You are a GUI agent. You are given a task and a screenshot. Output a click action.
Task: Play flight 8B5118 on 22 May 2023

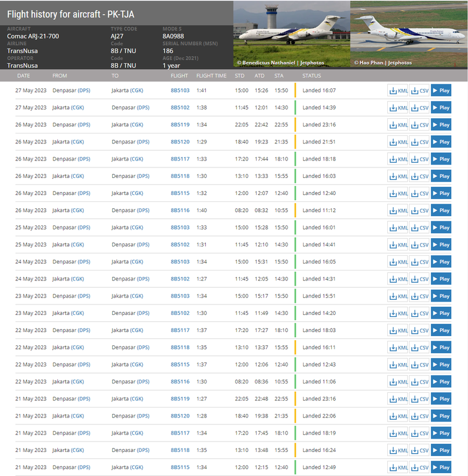[x=441, y=348]
